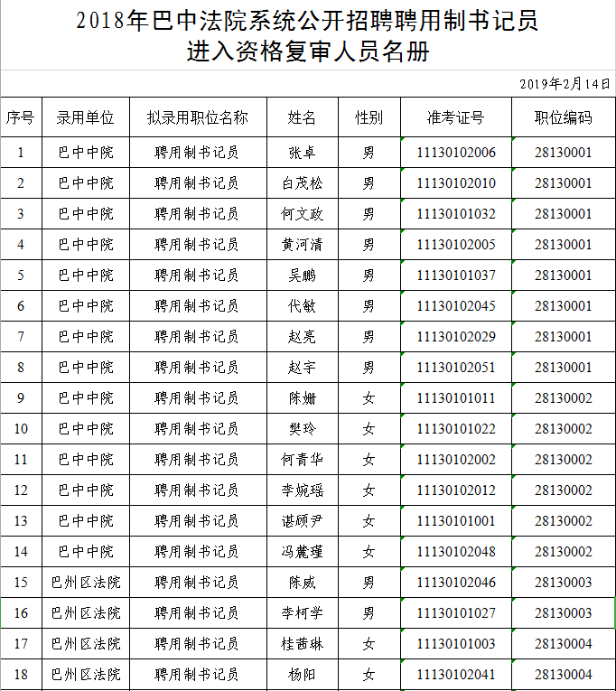The height and width of the screenshot is (691, 616).
Task: Select the serial number 12 cell
Action: click(x=21, y=490)
